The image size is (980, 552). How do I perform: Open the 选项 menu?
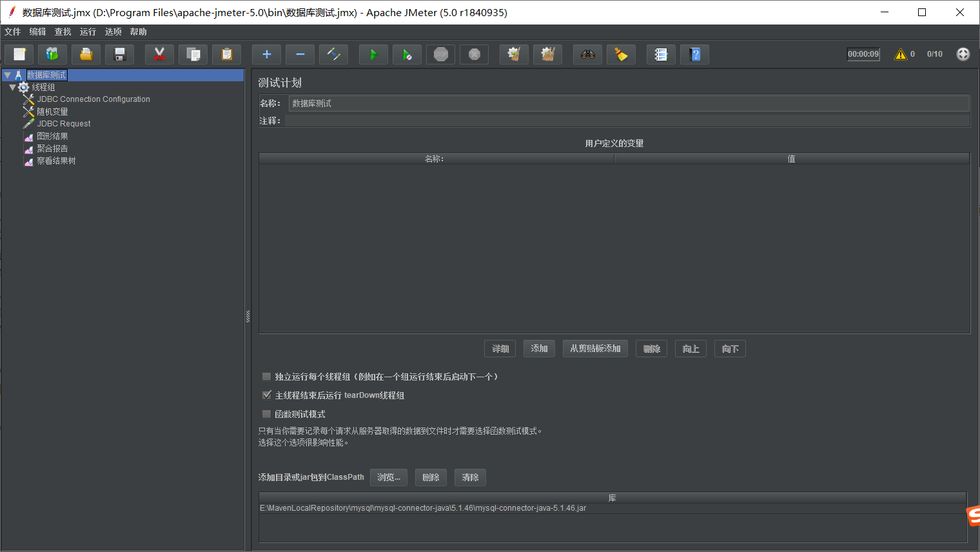click(113, 32)
